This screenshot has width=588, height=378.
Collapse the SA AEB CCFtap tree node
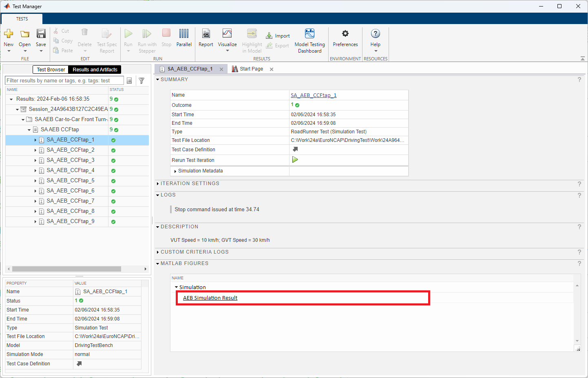point(29,130)
